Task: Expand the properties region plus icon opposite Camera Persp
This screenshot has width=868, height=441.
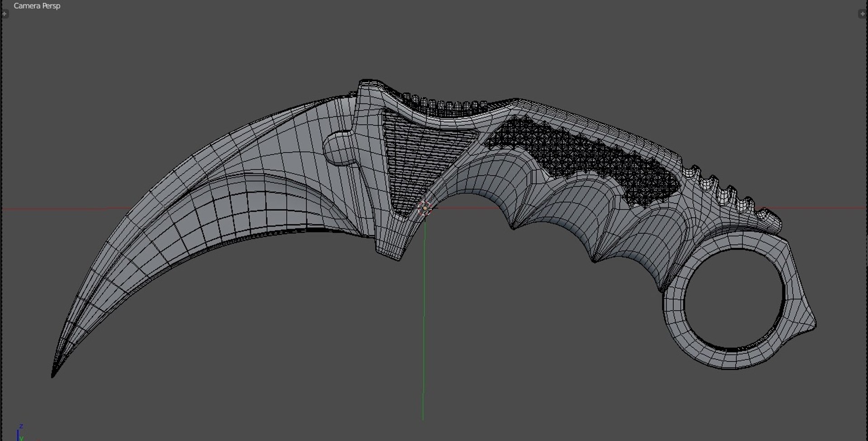Action: pyautogui.click(x=862, y=14)
